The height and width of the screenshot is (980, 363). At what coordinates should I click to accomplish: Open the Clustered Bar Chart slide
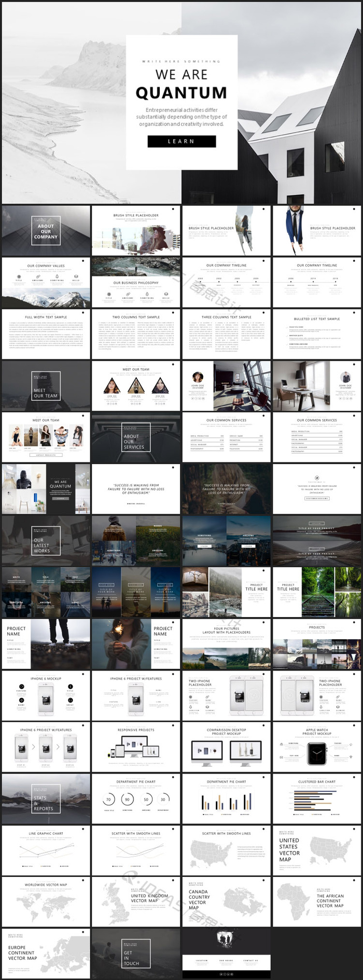point(316,799)
